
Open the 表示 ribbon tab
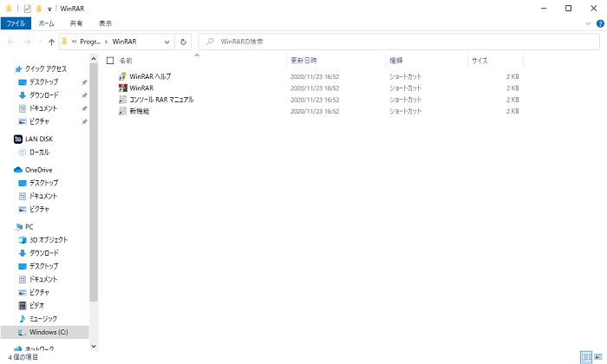click(x=105, y=23)
